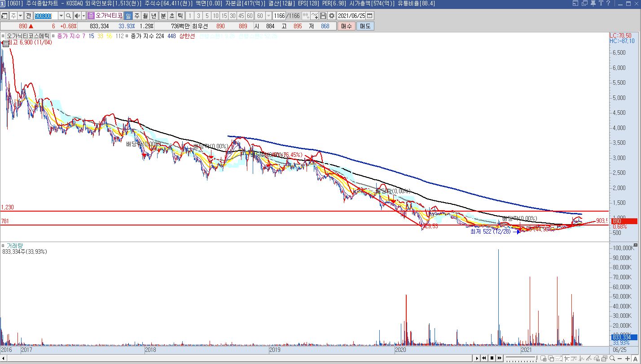Click the chart save floppy disk icon

click(x=323, y=16)
